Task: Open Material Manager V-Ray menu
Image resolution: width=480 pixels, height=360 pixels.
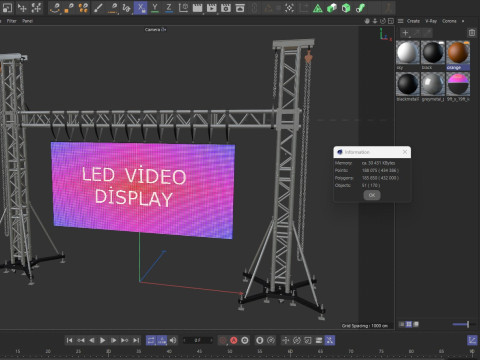Action: coord(431,21)
